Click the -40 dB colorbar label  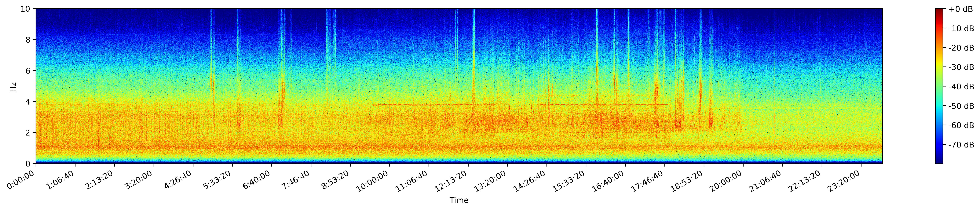[x=961, y=86]
